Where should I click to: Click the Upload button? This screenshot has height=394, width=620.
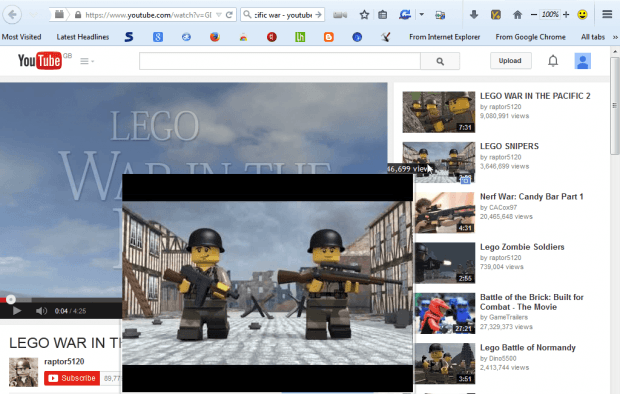510,61
